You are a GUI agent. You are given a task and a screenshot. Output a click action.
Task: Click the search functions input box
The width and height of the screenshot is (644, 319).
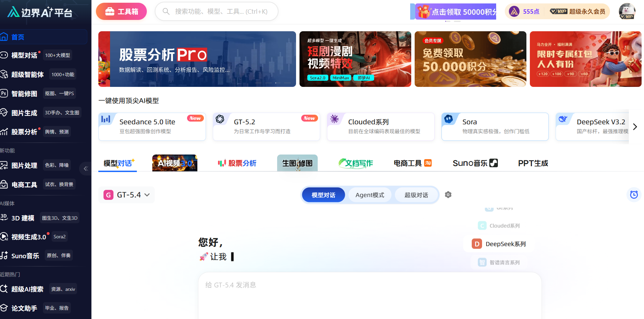[221, 11]
